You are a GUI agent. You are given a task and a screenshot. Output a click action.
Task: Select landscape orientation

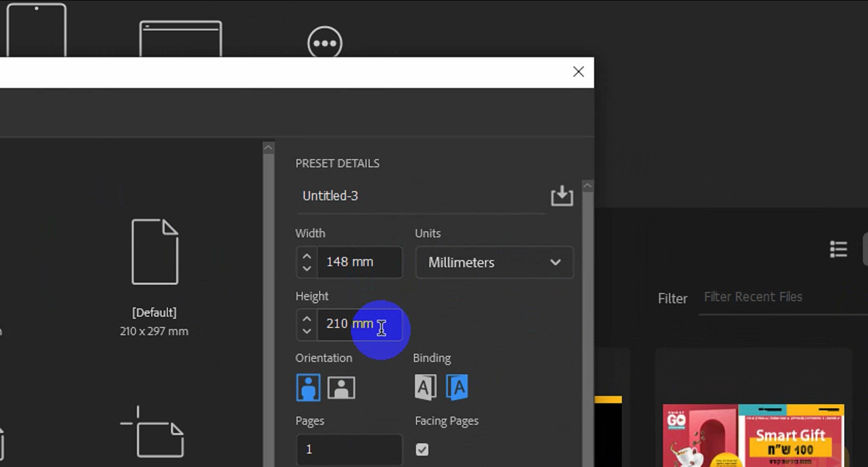[341, 388]
